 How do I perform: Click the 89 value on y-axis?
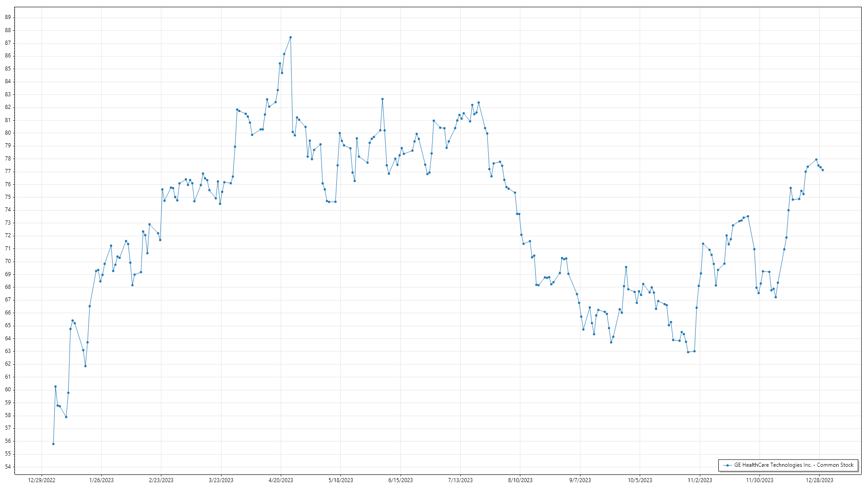[x=8, y=18]
